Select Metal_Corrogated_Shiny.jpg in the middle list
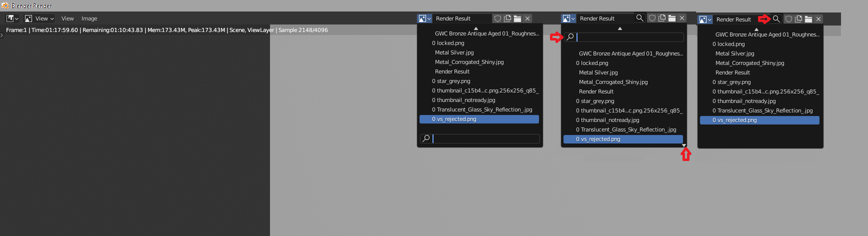 [x=623, y=82]
